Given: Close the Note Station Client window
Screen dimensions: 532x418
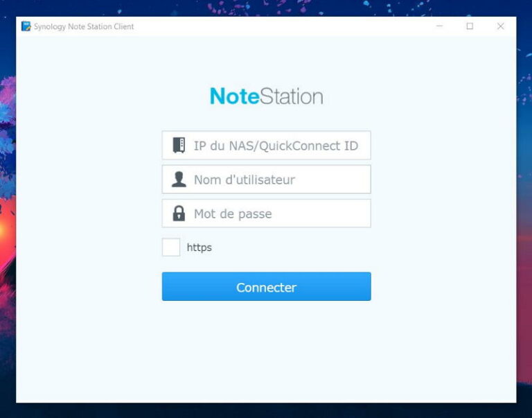Looking at the screenshot, I should point(500,26).
